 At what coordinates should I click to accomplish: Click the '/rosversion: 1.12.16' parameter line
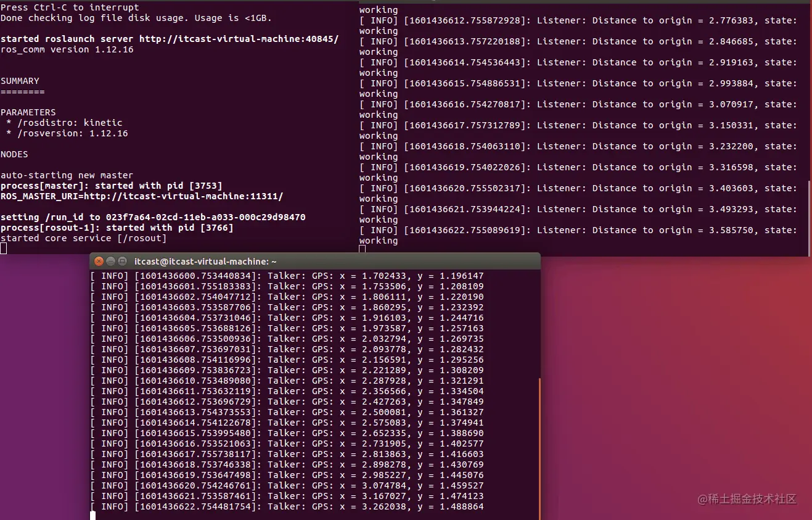(67, 133)
